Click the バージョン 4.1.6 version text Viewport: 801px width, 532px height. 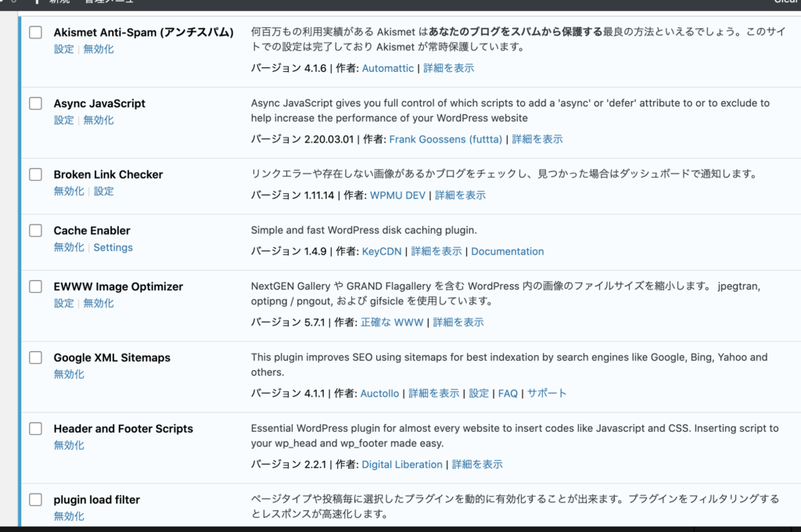289,68
